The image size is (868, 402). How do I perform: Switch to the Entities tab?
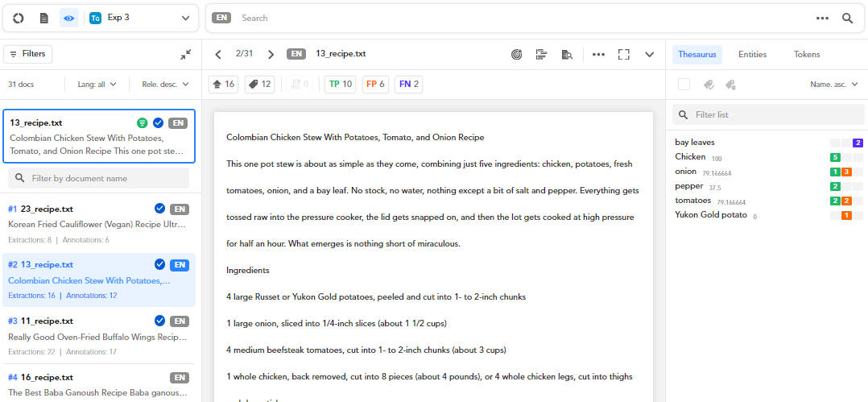tap(752, 55)
